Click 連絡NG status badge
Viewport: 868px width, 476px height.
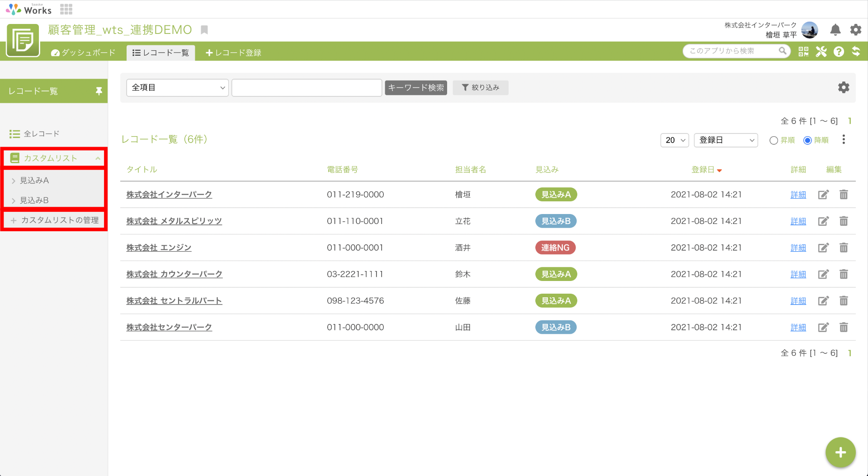(x=555, y=248)
